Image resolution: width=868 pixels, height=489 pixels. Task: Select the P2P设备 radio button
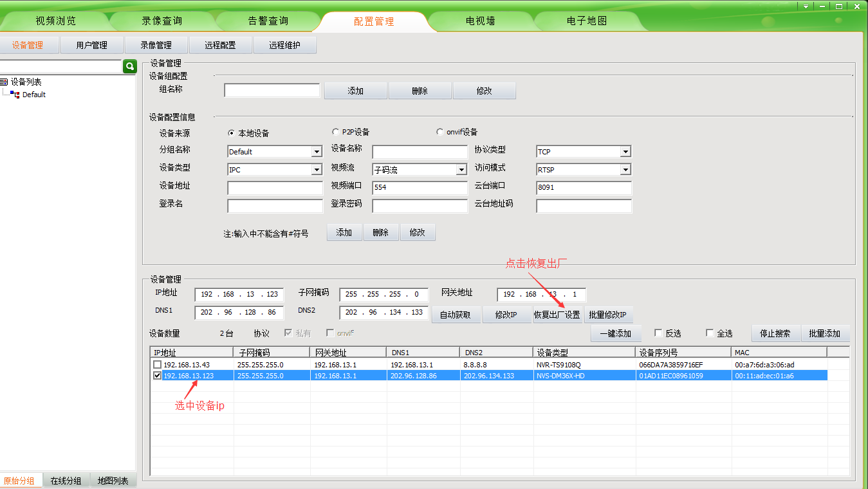click(x=335, y=132)
